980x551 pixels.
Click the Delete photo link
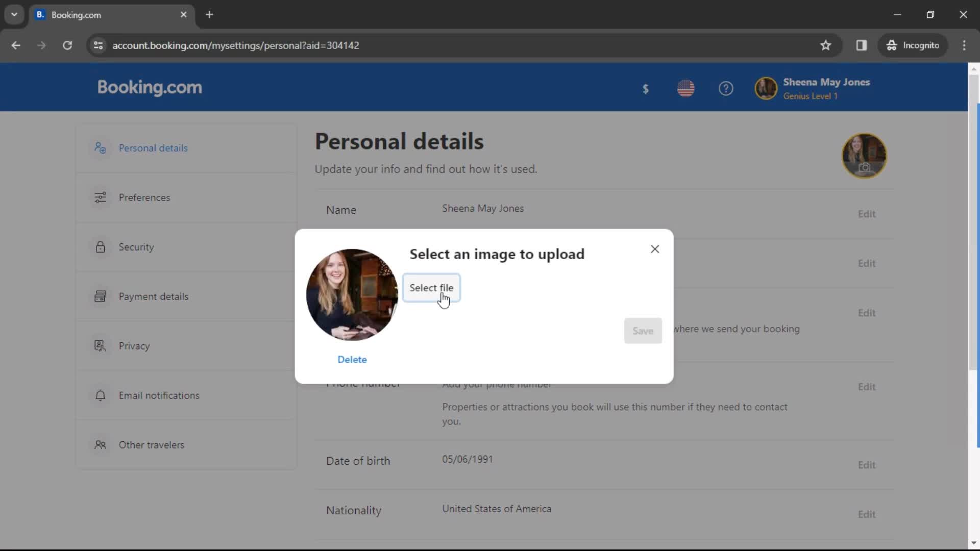(x=352, y=360)
